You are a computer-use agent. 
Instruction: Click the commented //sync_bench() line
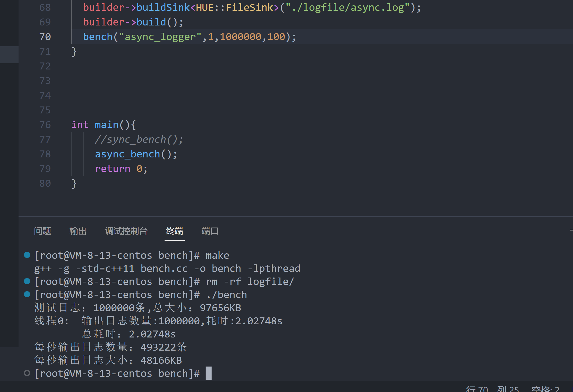139,139
